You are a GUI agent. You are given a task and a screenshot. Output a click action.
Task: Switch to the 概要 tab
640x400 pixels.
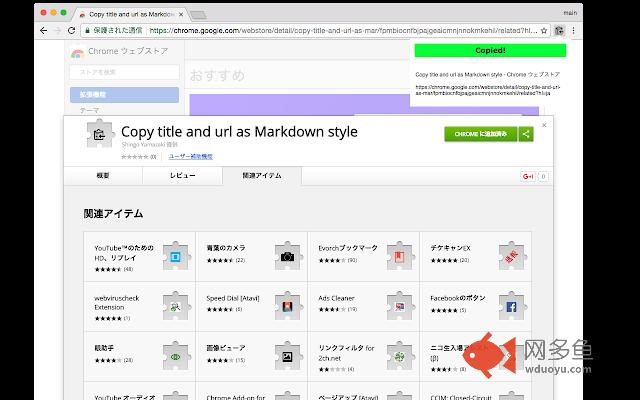point(103,176)
